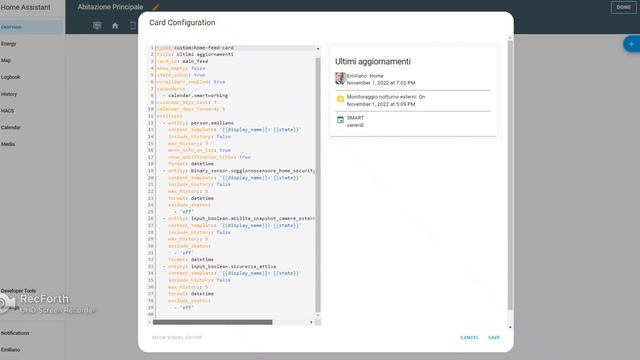Open Logbook in the sidebar

tap(32, 77)
